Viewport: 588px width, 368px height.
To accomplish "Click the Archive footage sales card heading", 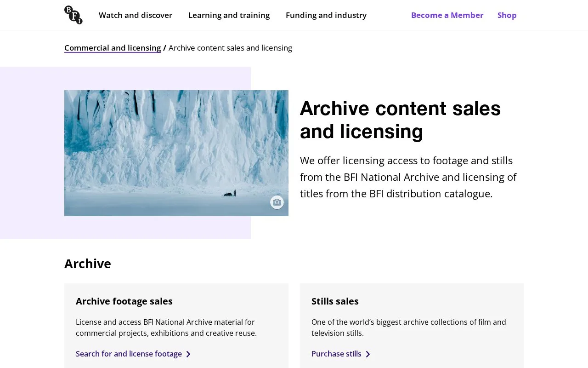I will (x=124, y=301).
